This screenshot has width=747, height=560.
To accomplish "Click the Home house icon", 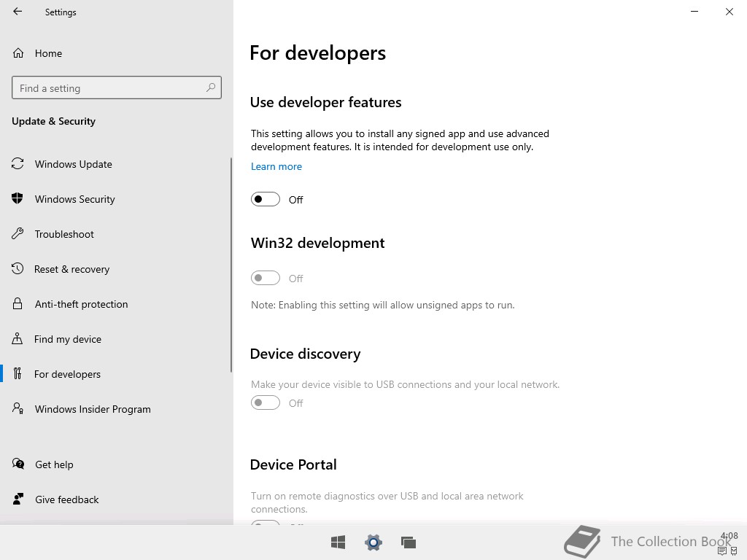I will click(18, 52).
